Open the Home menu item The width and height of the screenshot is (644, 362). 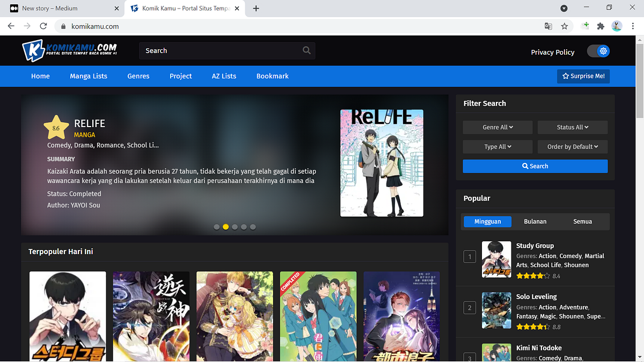pos(40,76)
